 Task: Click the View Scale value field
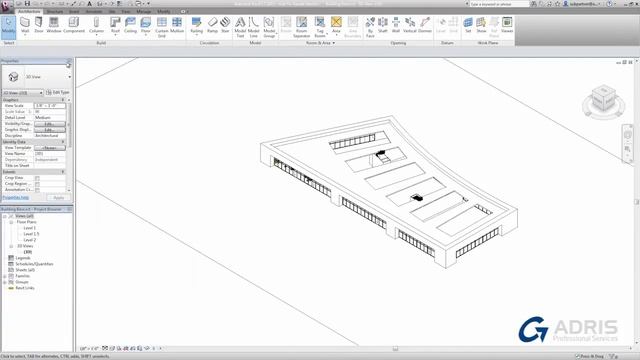point(50,106)
